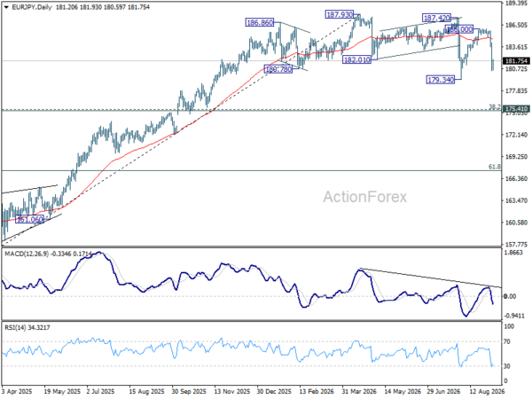
Task: Click the RSI(14) indicator label
Action: tap(15, 327)
